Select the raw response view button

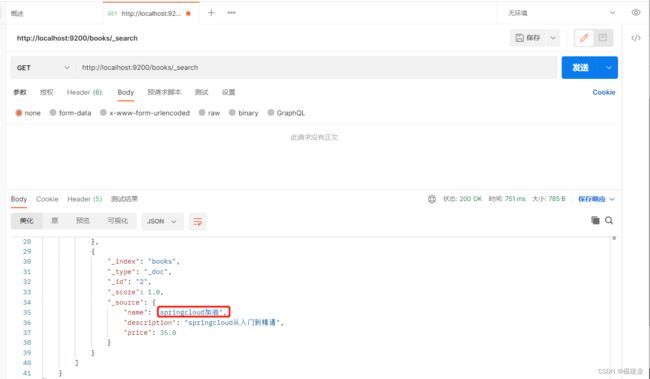[55, 221]
